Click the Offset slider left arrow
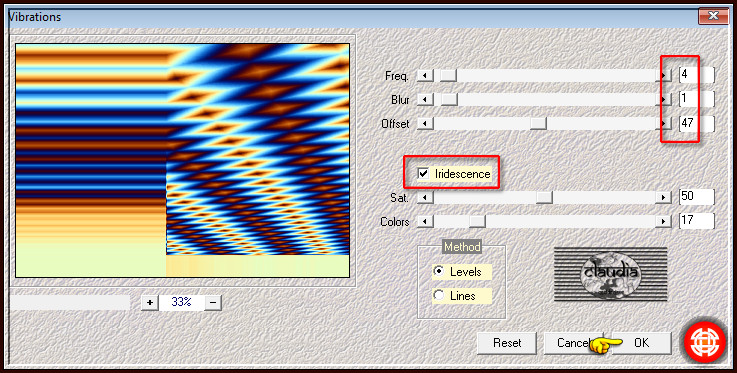 click(425, 124)
